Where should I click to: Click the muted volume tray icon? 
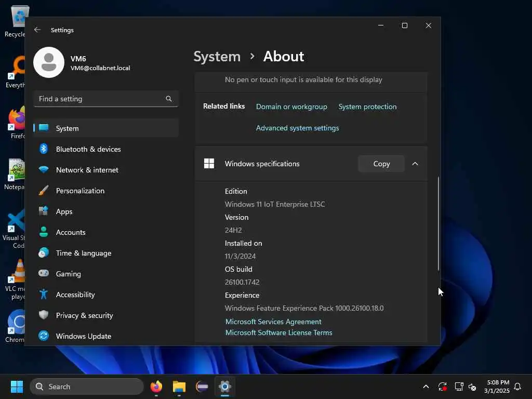[x=472, y=387]
